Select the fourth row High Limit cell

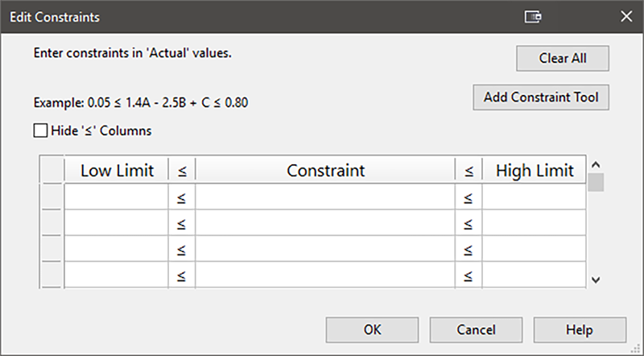point(534,274)
